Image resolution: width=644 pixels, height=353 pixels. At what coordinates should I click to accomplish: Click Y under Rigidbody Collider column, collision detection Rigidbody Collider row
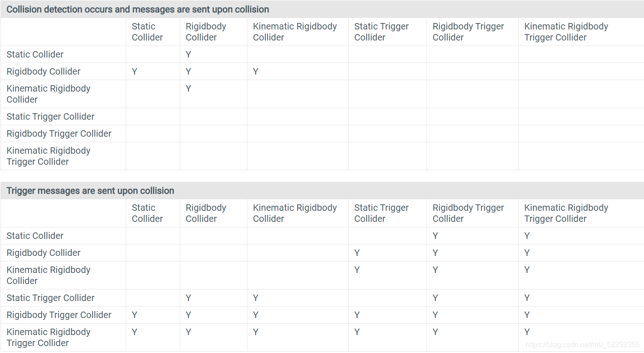coord(188,71)
